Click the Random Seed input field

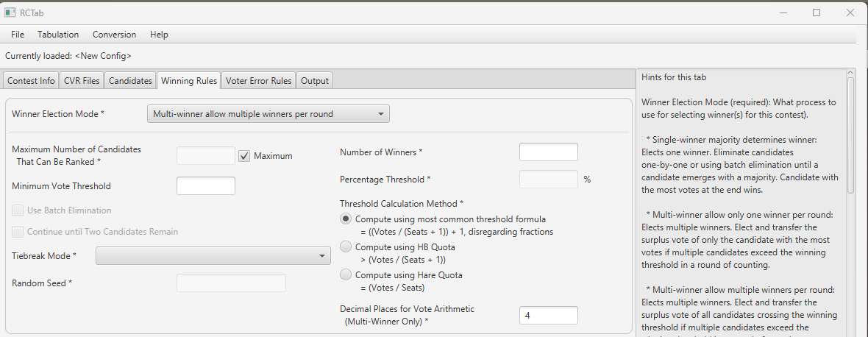(232, 283)
